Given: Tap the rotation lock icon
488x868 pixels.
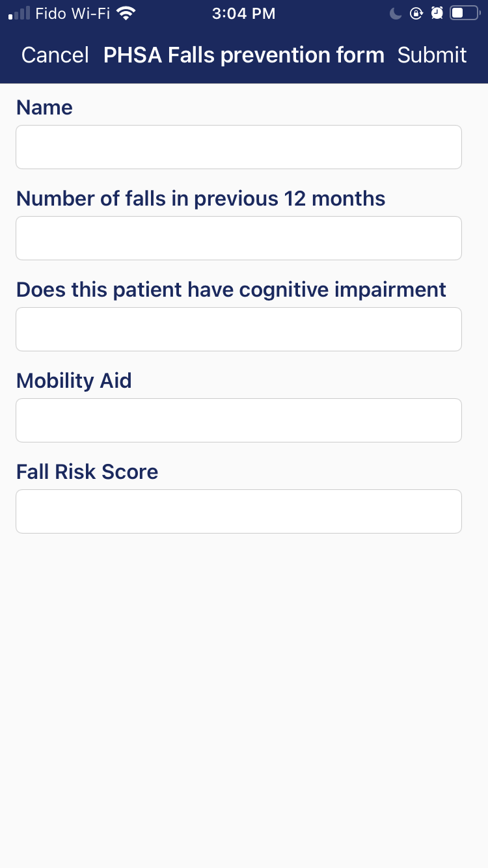Looking at the screenshot, I should click(416, 14).
